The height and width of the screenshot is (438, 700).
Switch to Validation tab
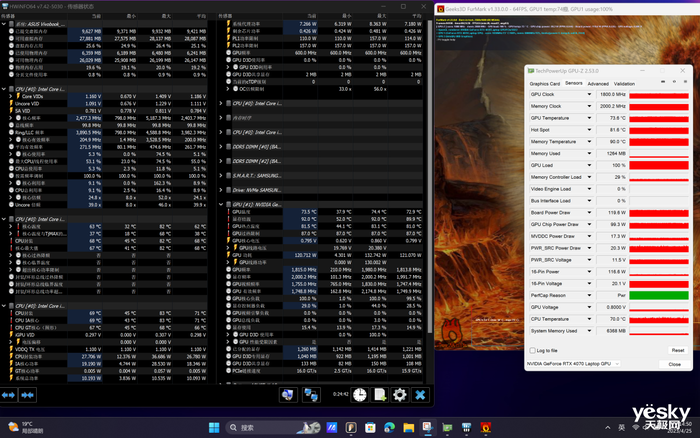[x=624, y=83]
